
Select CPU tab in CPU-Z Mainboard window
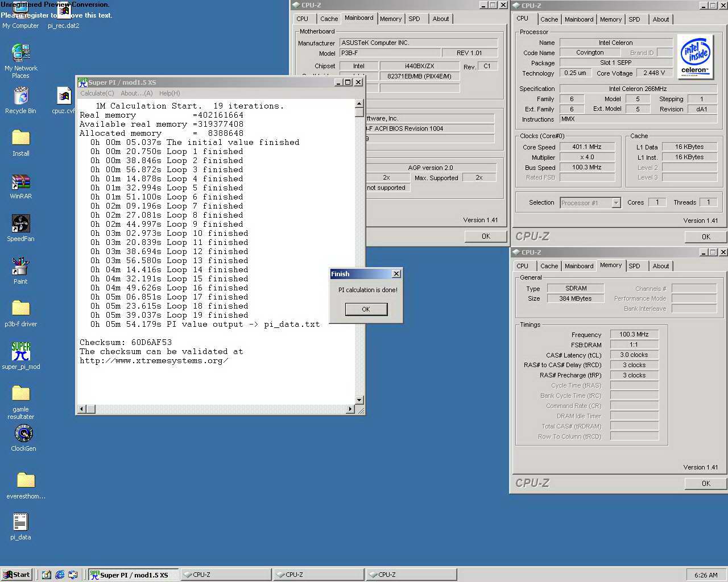coord(303,19)
